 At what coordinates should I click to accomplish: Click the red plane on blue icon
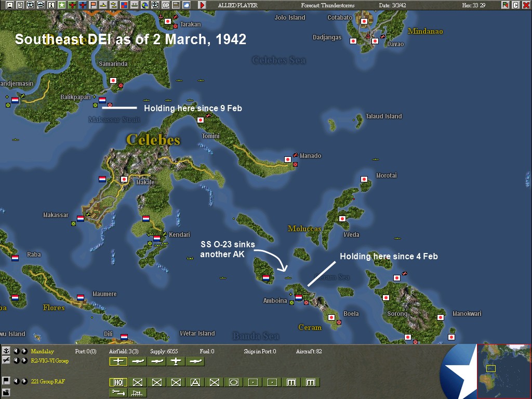click(83, 5)
